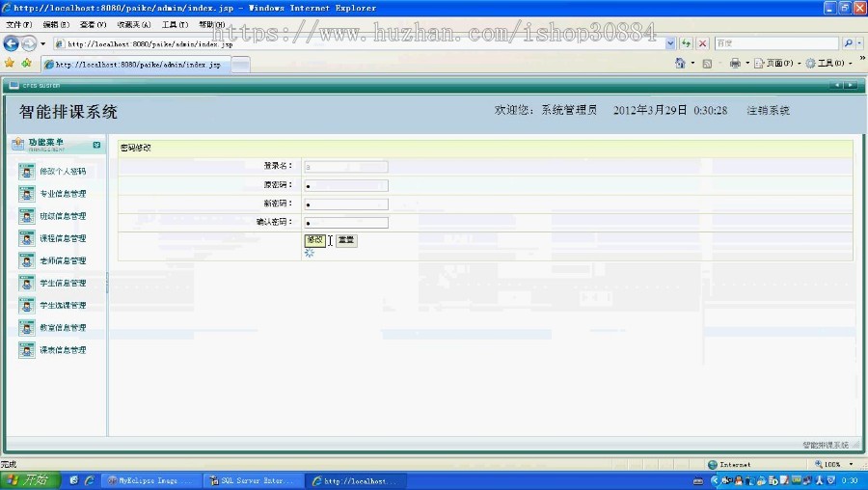Open the 文件(F) menu
This screenshot has width=868, height=490.
[19, 25]
